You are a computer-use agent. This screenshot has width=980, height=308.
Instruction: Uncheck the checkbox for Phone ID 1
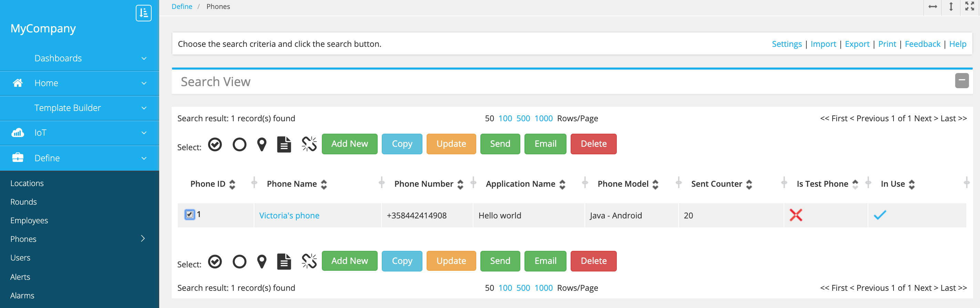coord(190,214)
